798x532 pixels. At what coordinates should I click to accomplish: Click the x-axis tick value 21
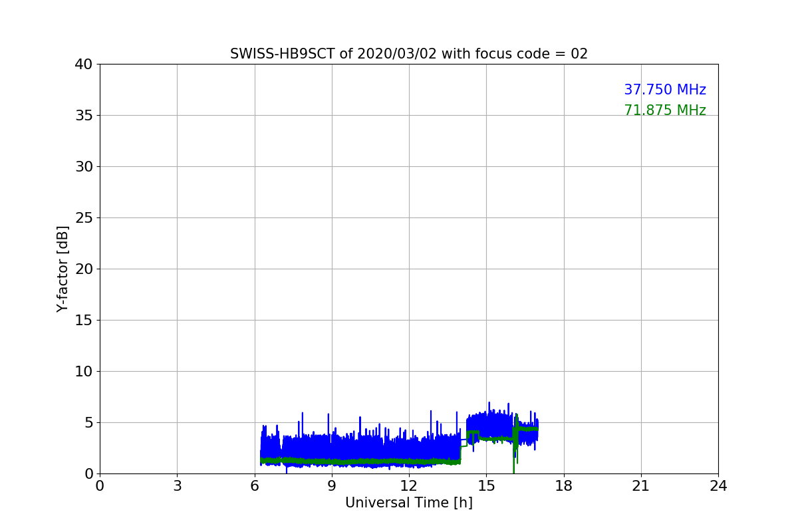(641, 486)
